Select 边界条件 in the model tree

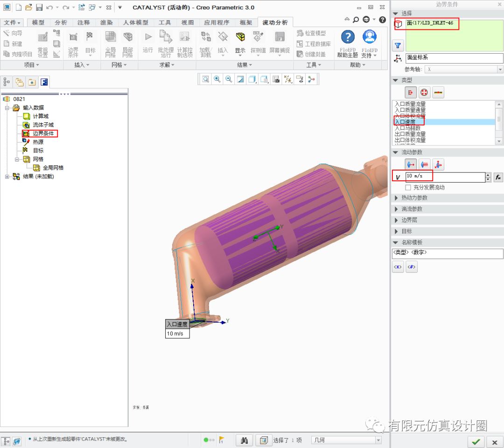tap(43, 134)
